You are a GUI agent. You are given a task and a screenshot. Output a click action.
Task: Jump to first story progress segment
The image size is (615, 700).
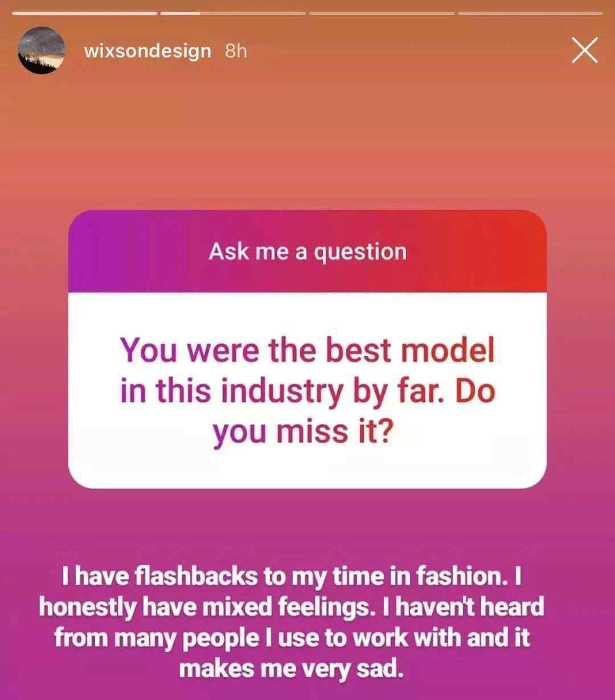click(x=85, y=13)
